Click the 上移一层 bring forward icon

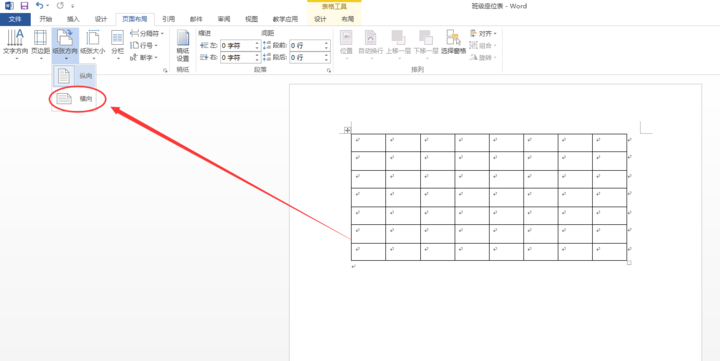398,45
